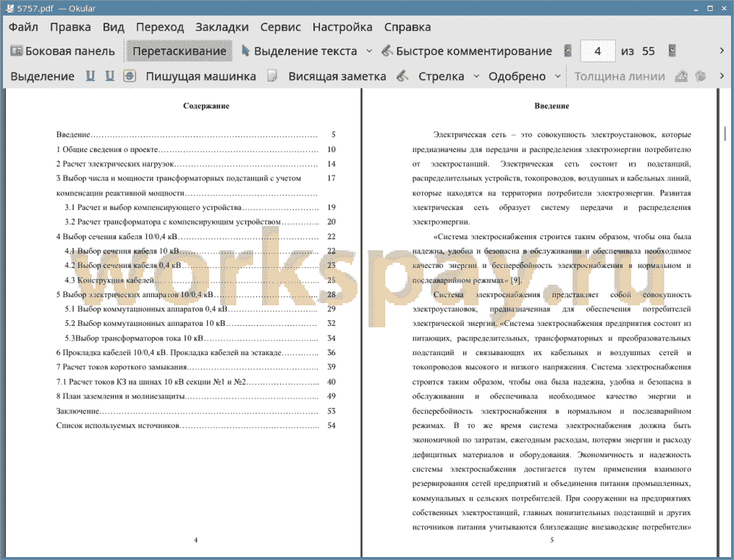The image size is (734, 560).
Task: Expand the annotation toolbar overflow chevron
Action: coord(722,76)
